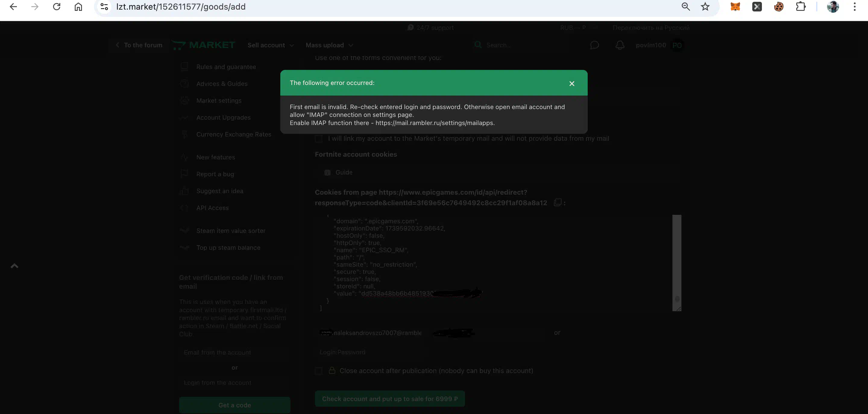Click the Rules and guarantee sidebar icon
This screenshot has height=414, width=868.
point(184,67)
